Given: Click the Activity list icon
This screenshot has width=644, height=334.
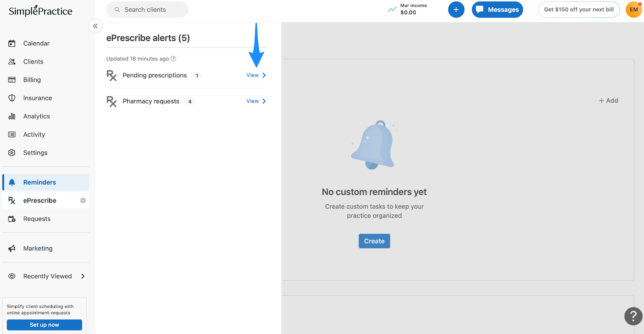Looking at the screenshot, I should pyautogui.click(x=12, y=134).
